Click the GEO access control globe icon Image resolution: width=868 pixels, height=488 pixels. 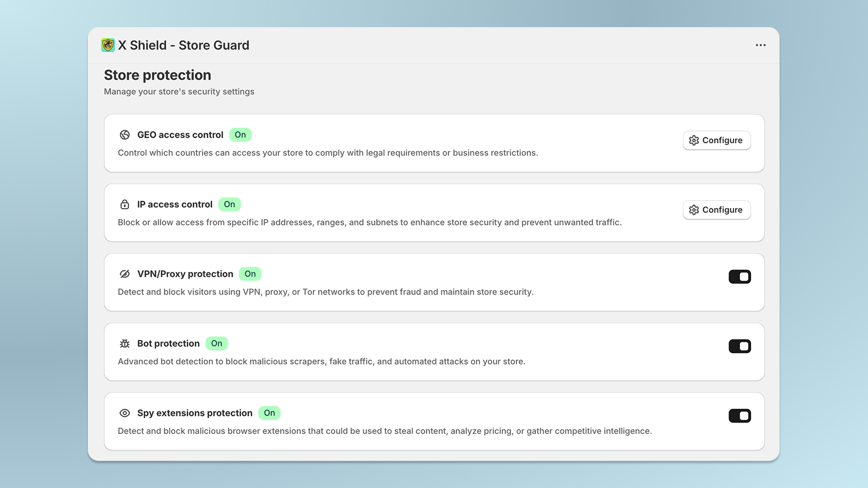[x=124, y=134]
